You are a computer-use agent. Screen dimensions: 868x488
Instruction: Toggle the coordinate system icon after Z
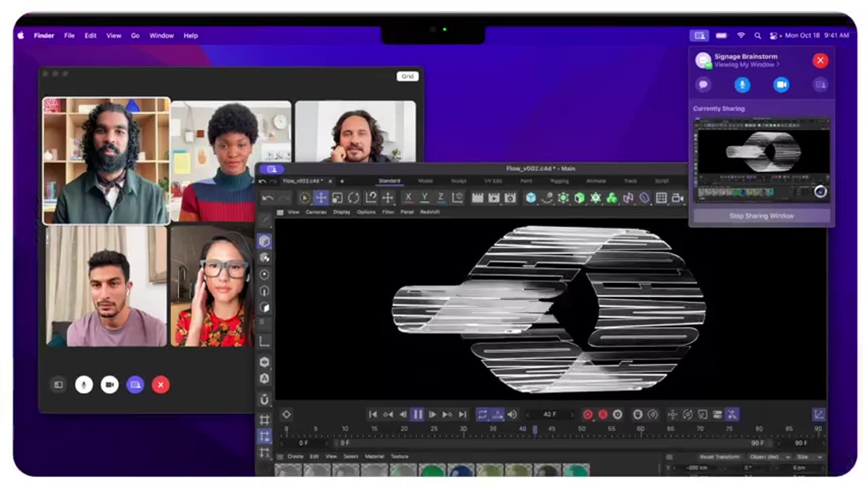click(x=458, y=198)
